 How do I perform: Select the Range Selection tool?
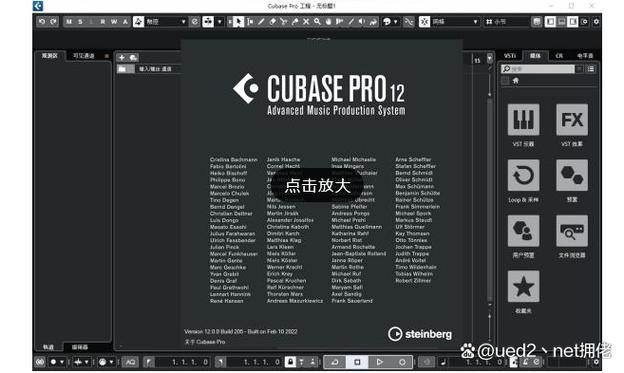click(x=250, y=21)
